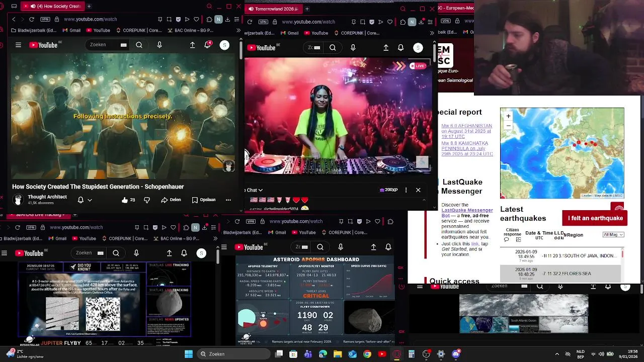The height and width of the screenshot is (362, 644).
Task: Start voice search in Schopenhauer video window
Action: click(x=159, y=45)
